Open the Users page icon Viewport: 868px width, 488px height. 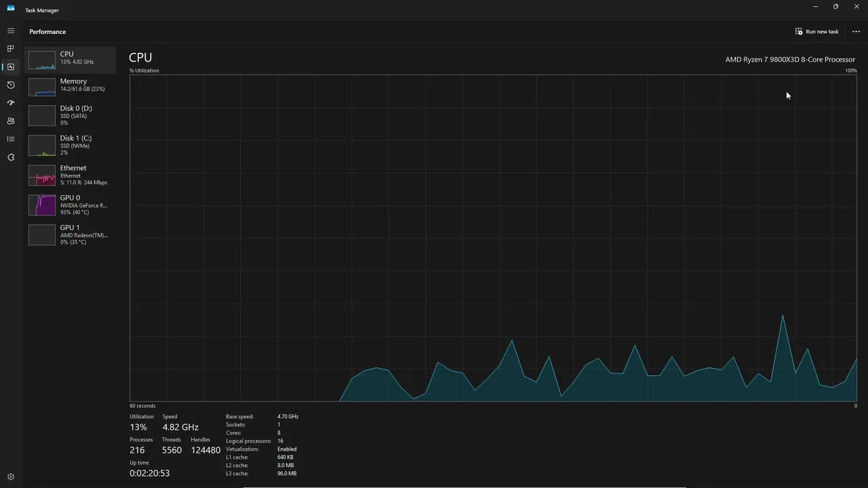click(x=11, y=121)
